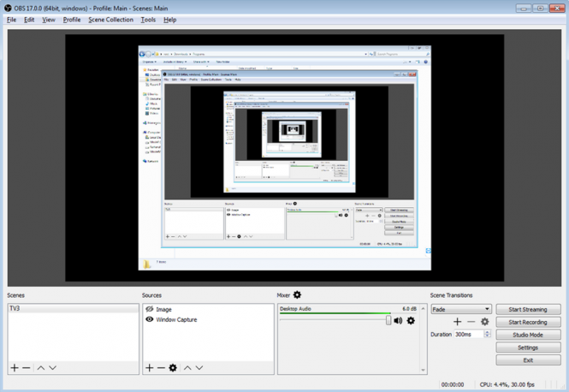Screen dimensions: 569x392
Task: Add a new source with plus icon
Action: click(149, 367)
